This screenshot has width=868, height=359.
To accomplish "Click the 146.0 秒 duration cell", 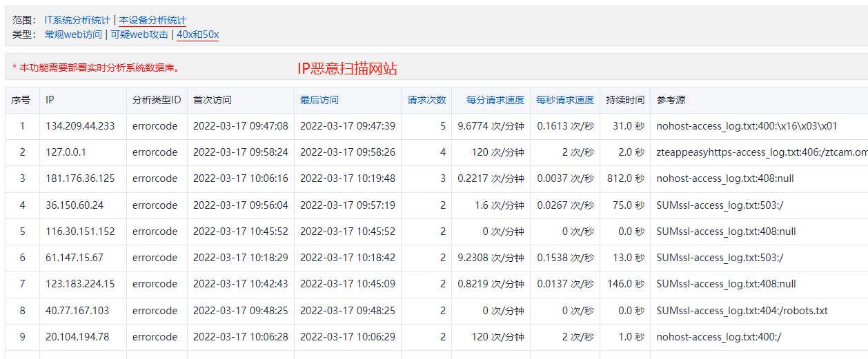I will coord(626,284).
